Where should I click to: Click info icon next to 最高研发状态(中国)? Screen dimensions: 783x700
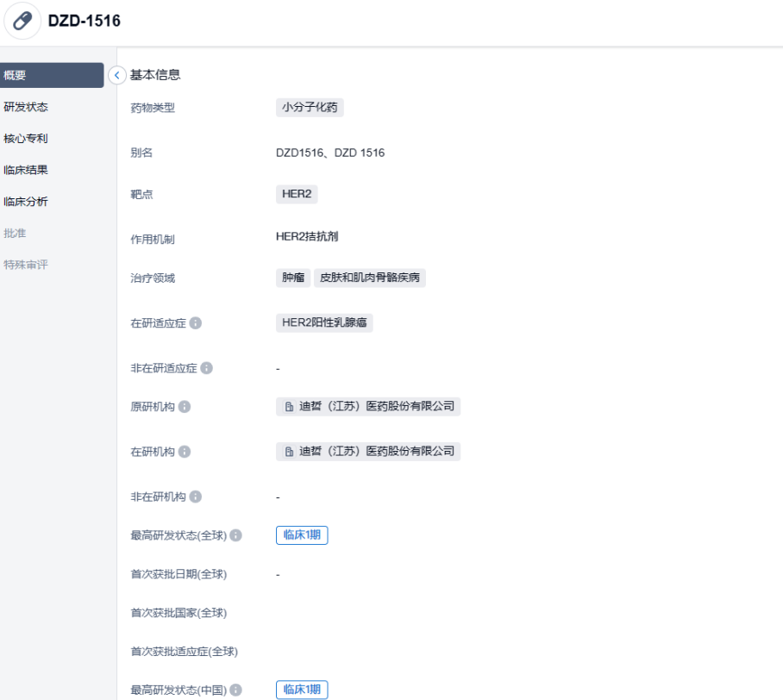(236, 690)
